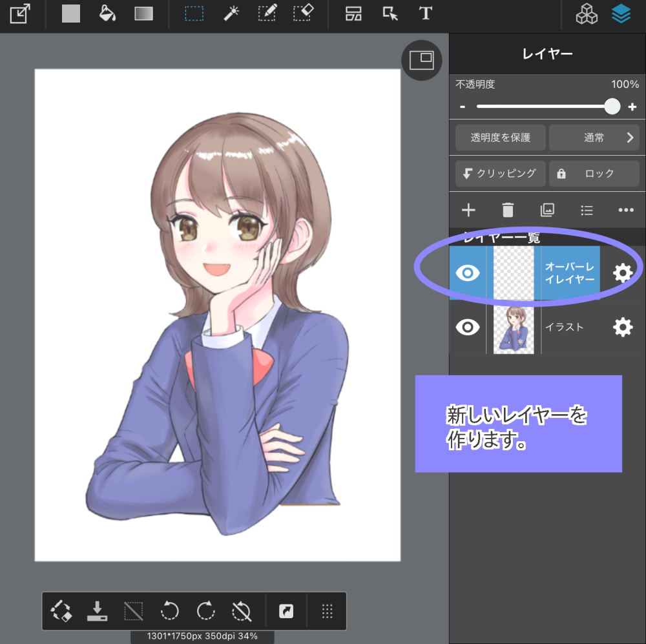Image resolution: width=646 pixels, height=644 pixels.
Task: Select the paint bucket fill tool
Action: [107, 14]
